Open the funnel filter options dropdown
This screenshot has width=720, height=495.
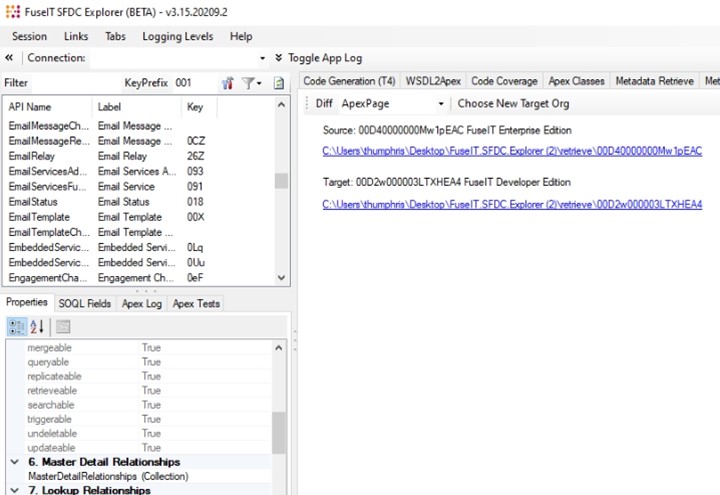252,83
